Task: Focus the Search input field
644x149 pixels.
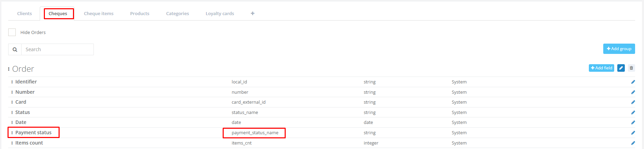Action: (x=58, y=49)
